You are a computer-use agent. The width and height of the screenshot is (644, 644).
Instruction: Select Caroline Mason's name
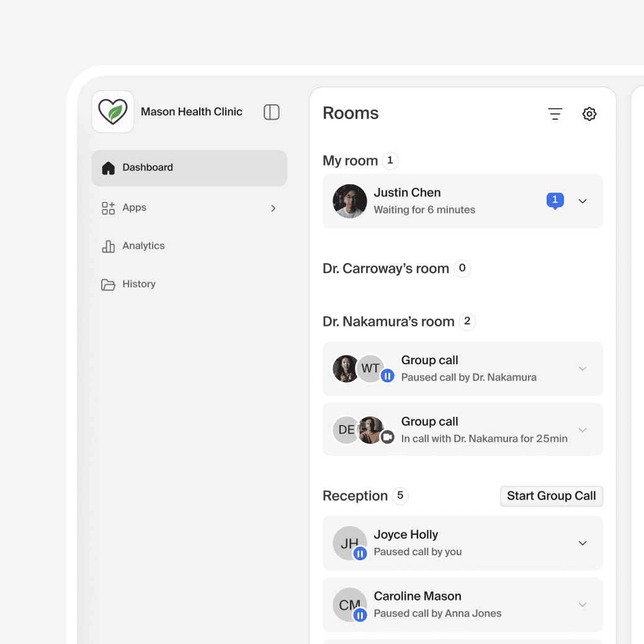(418, 596)
